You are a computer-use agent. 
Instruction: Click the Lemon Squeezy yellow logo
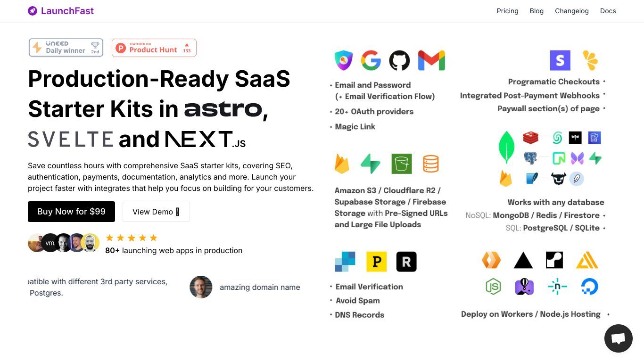(590, 60)
